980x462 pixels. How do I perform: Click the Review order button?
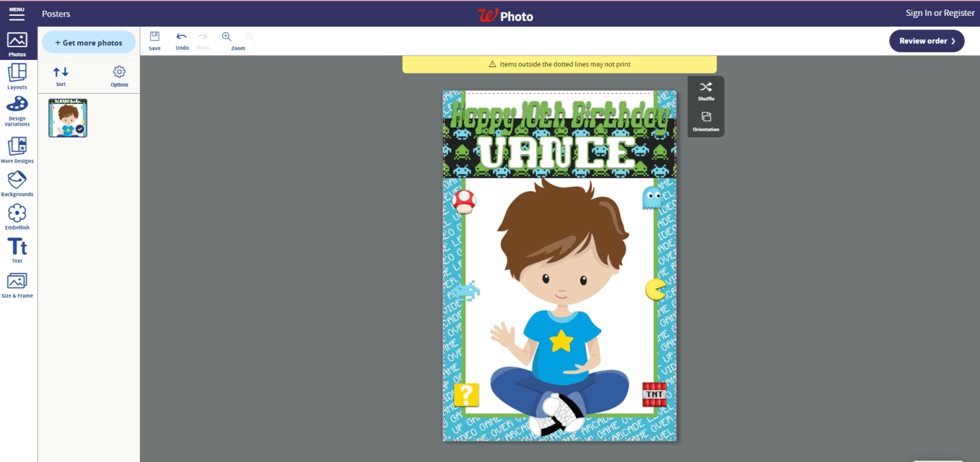926,41
